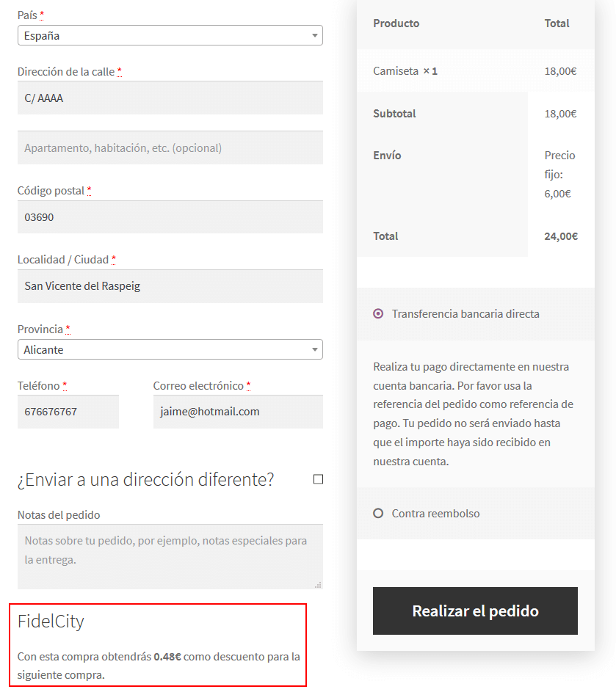Image resolution: width=616 pixels, height=692 pixels.
Task: Click the ¿Enviar a una dirección diferente? heading
Action: pyautogui.click(x=145, y=479)
